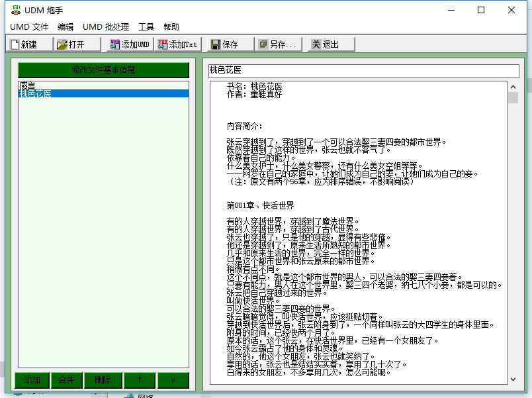The image size is (532, 398).
Task: Click the 添加Txt toolbar button
Action: pyautogui.click(x=178, y=44)
